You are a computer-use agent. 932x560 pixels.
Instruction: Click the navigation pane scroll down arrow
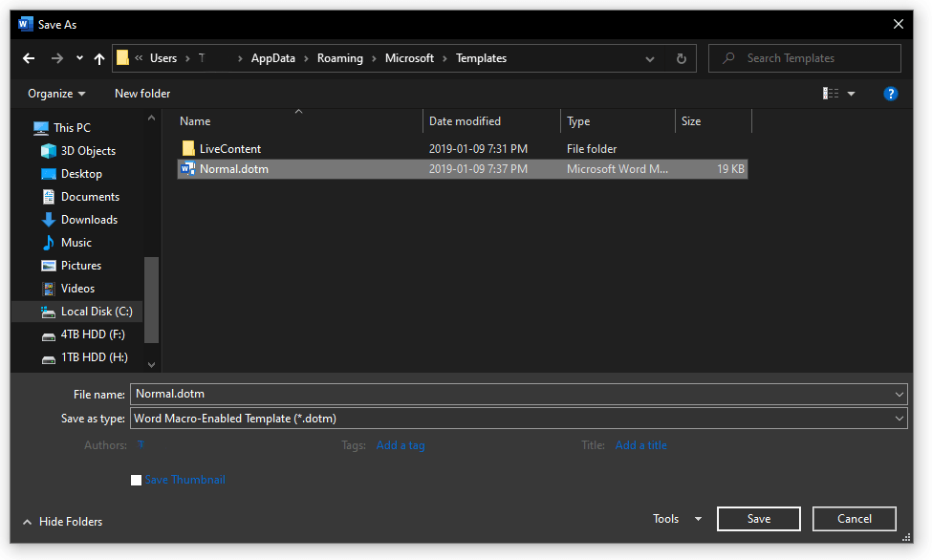coord(152,364)
